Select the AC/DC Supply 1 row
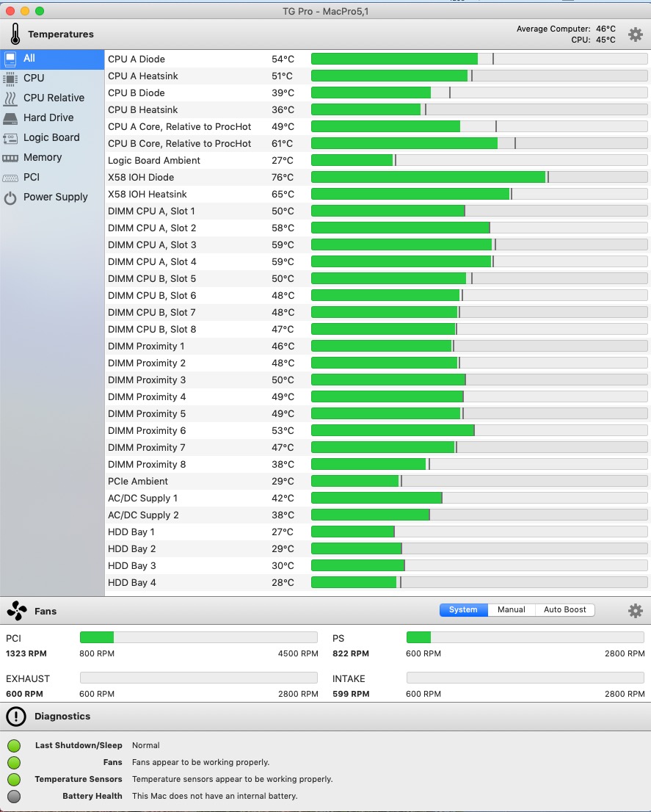Screen dimensions: 651x812 (x=377, y=499)
